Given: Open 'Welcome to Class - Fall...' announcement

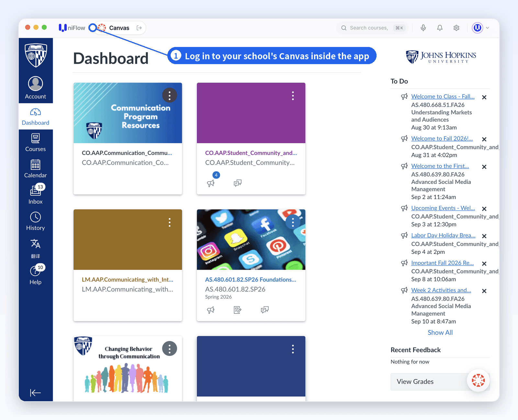Looking at the screenshot, I should tap(443, 96).
